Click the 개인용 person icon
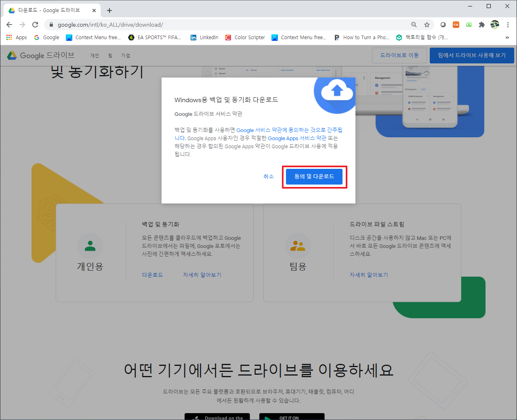 pos(90,246)
